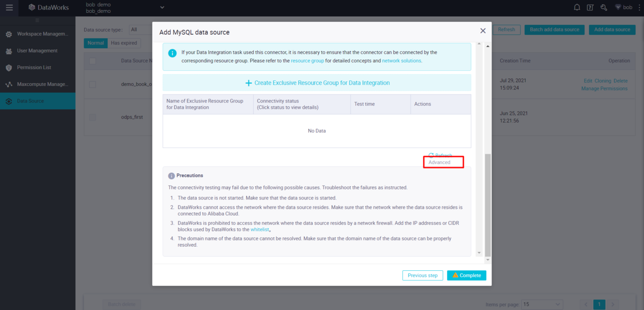Close the Add MySQL data source dialog
This screenshot has height=310, width=644.
point(482,31)
